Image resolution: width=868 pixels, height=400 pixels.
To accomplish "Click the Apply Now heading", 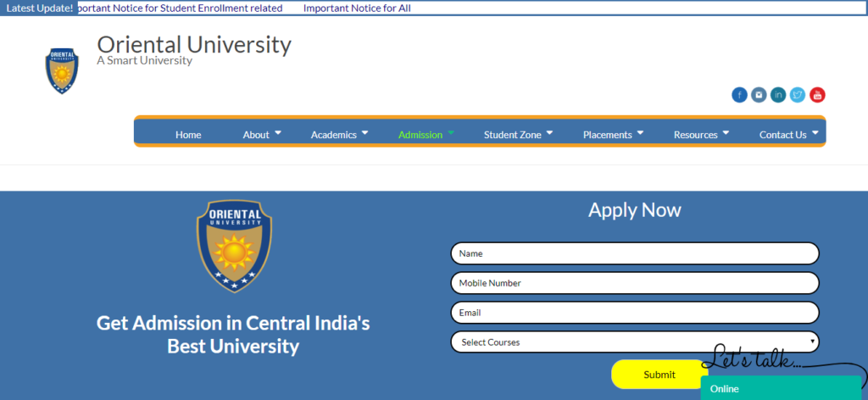I will click(x=634, y=209).
